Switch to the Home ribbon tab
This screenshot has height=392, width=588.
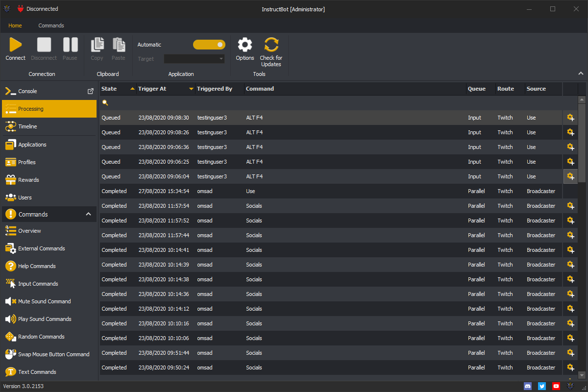[15, 25]
